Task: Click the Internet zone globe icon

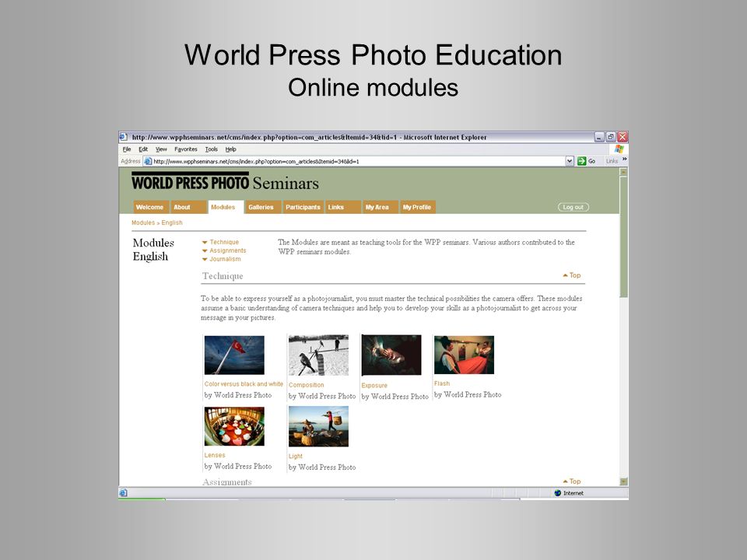Action: pos(558,493)
